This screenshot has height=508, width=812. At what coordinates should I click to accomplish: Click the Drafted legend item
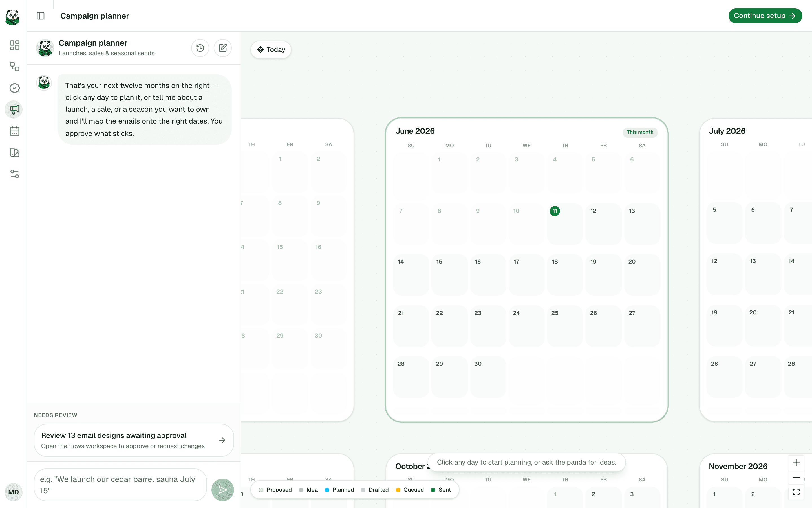click(374, 490)
